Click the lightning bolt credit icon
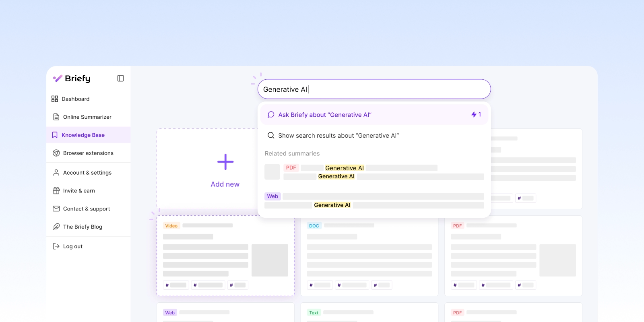Image resolution: width=644 pixels, height=322 pixels. pos(474,115)
